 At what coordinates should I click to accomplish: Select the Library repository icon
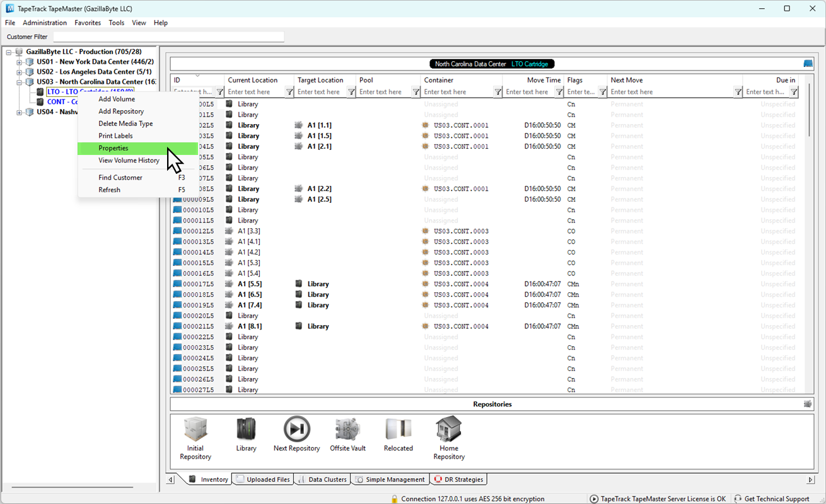[246, 429]
